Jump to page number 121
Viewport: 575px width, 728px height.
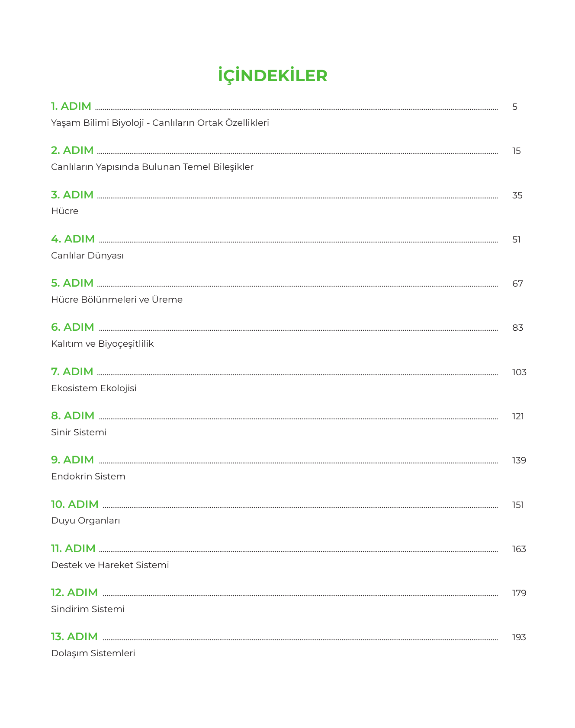[x=518, y=416]
